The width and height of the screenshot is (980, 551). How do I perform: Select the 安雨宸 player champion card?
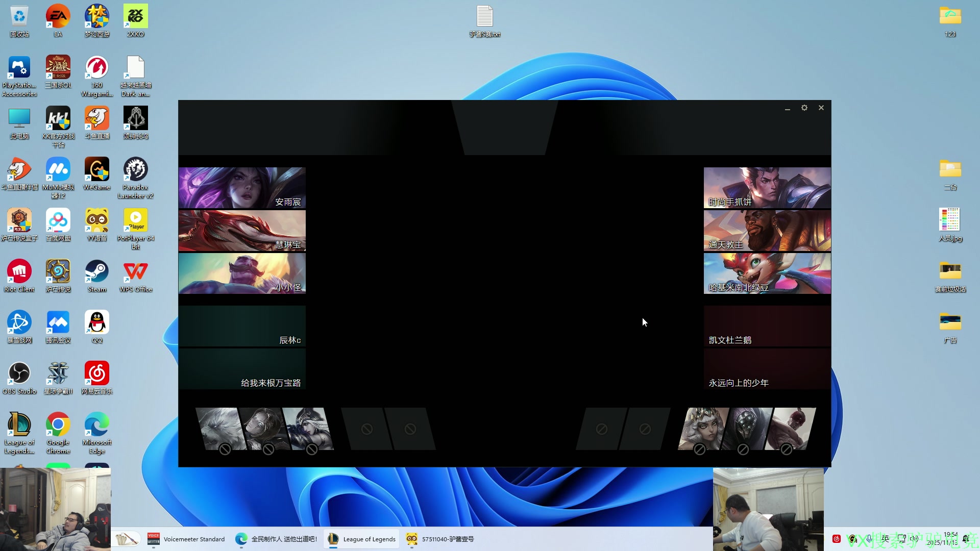point(242,187)
